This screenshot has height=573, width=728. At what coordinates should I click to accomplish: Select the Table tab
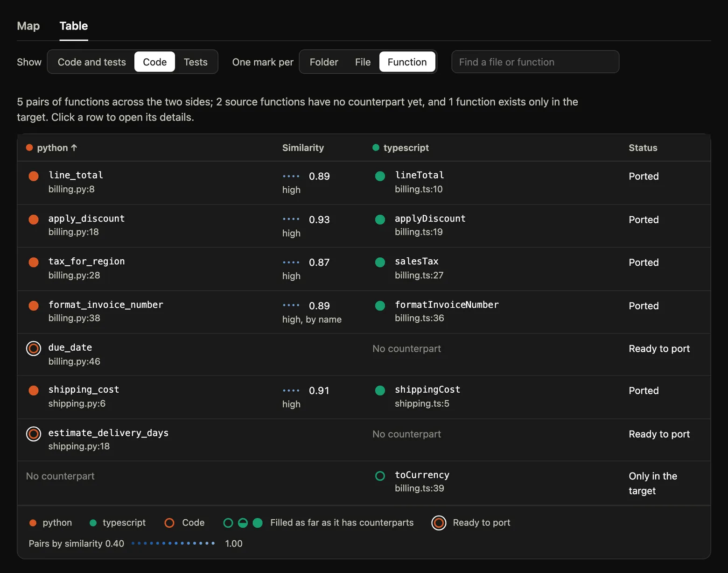point(74,26)
